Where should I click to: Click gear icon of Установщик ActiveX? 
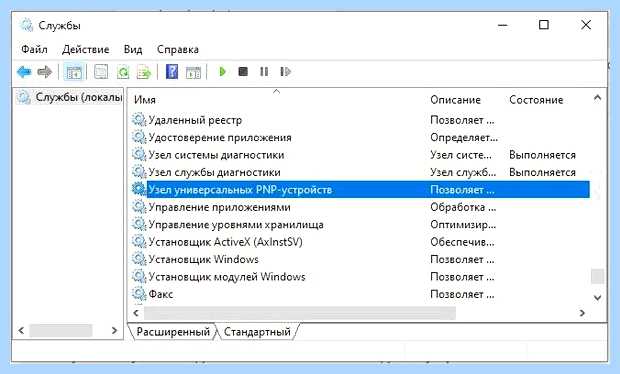click(x=139, y=242)
